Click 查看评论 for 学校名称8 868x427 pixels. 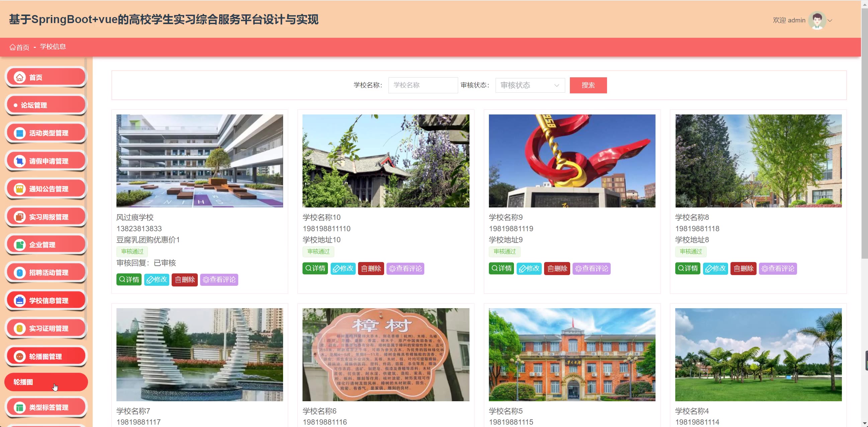777,269
